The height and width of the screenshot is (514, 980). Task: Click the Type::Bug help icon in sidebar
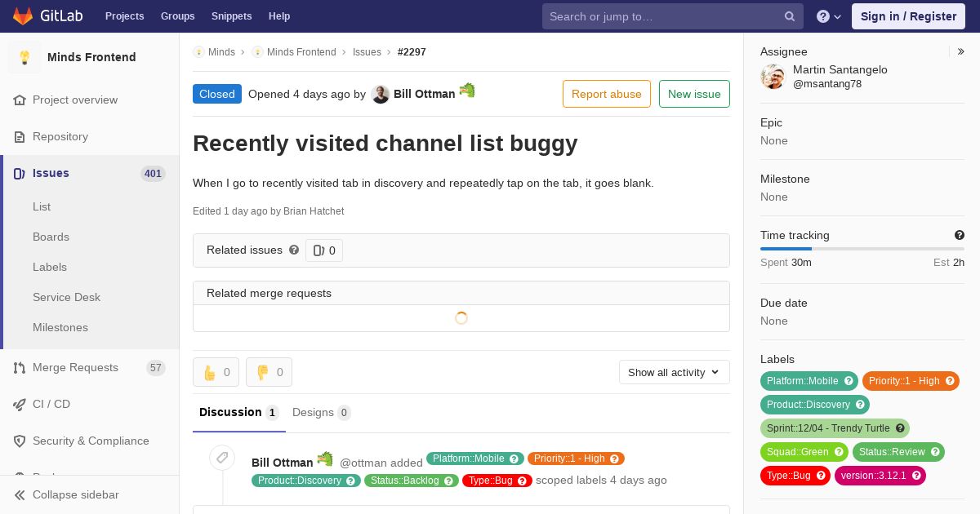(x=821, y=476)
